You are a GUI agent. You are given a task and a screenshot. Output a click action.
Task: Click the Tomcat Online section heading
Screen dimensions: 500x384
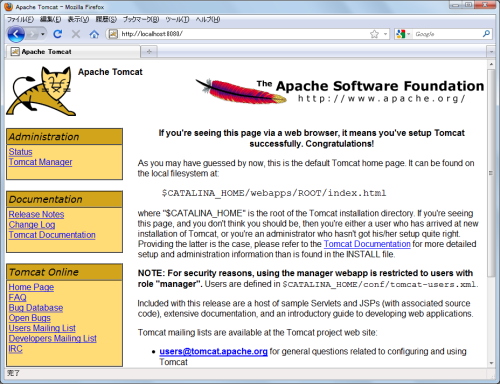(65, 272)
